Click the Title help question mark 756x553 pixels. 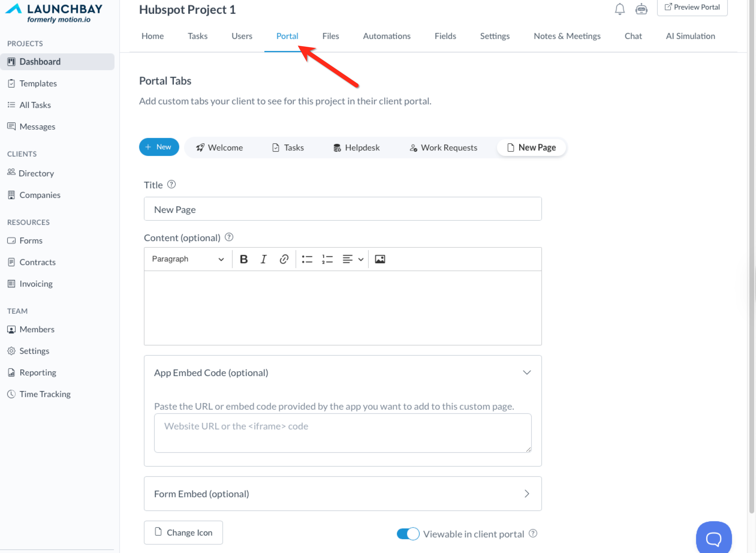pyautogui.click(x=171, y=184)
